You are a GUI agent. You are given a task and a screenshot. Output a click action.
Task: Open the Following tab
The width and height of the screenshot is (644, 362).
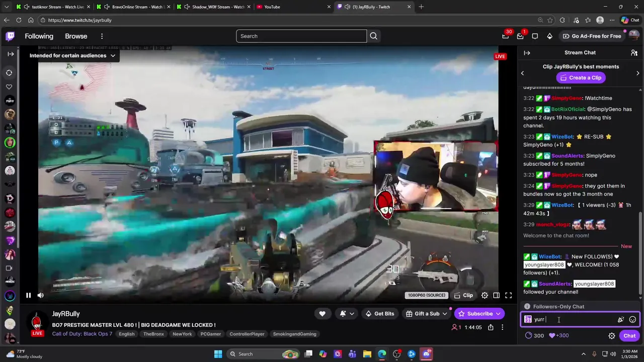(x=39, y=36)
